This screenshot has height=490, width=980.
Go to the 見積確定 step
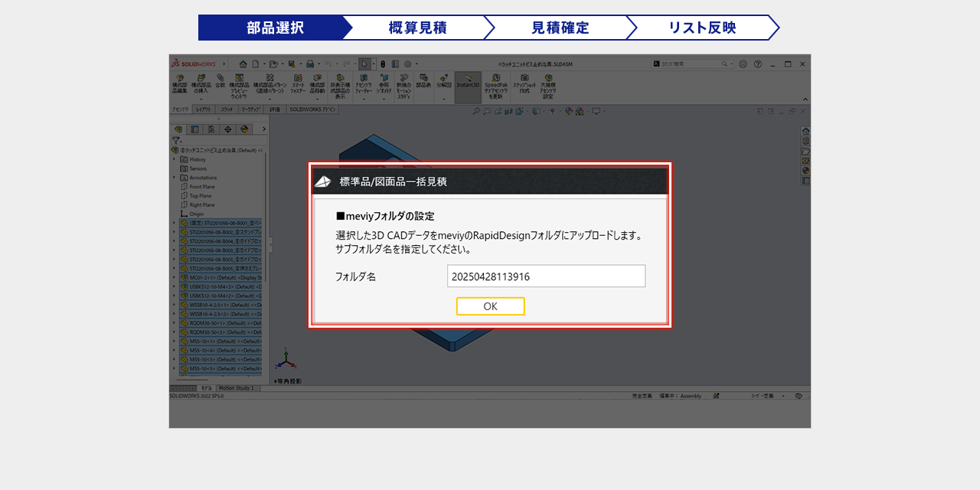(560, 28)
